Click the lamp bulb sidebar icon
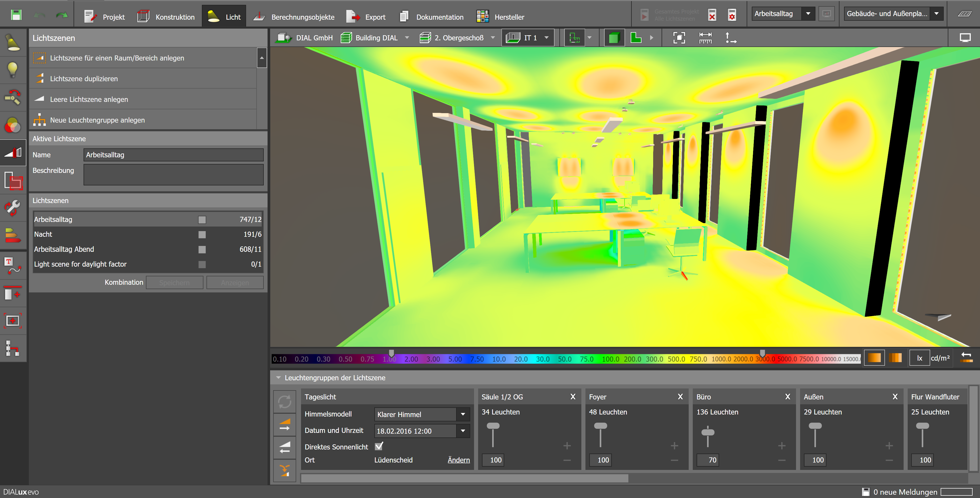 pos(13,70)
